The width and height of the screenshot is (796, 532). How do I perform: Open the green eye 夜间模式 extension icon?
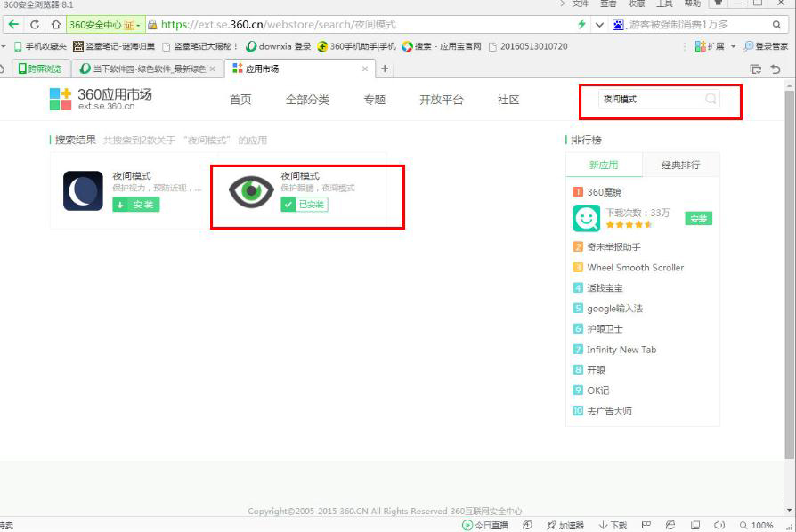point(251,190)
